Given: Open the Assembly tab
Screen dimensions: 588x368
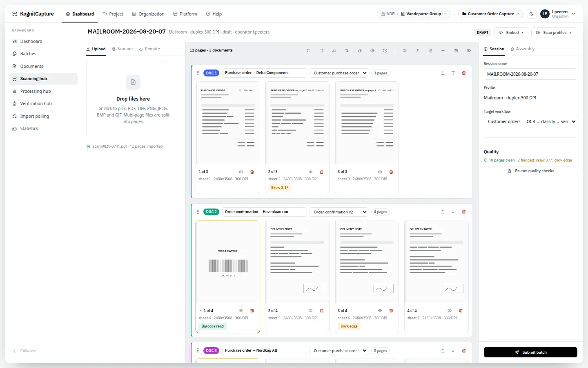Looking at the screenshot, I should (x=523, y=49).
